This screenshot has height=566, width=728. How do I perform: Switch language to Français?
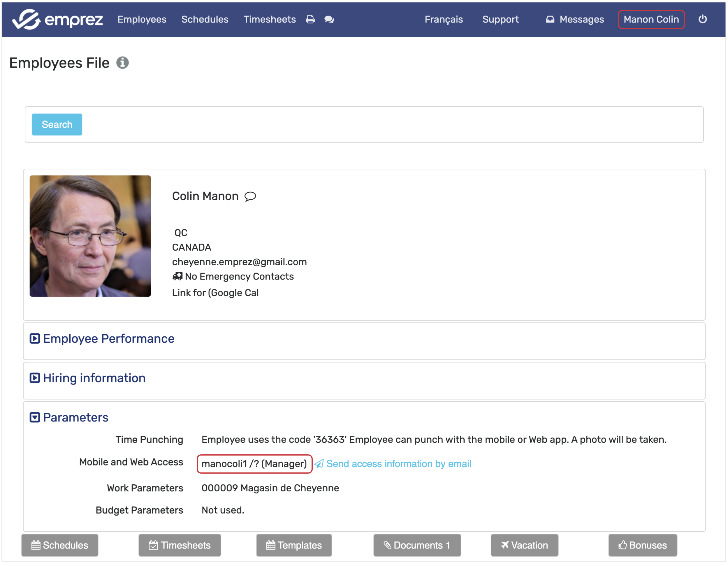coord(443,19)
